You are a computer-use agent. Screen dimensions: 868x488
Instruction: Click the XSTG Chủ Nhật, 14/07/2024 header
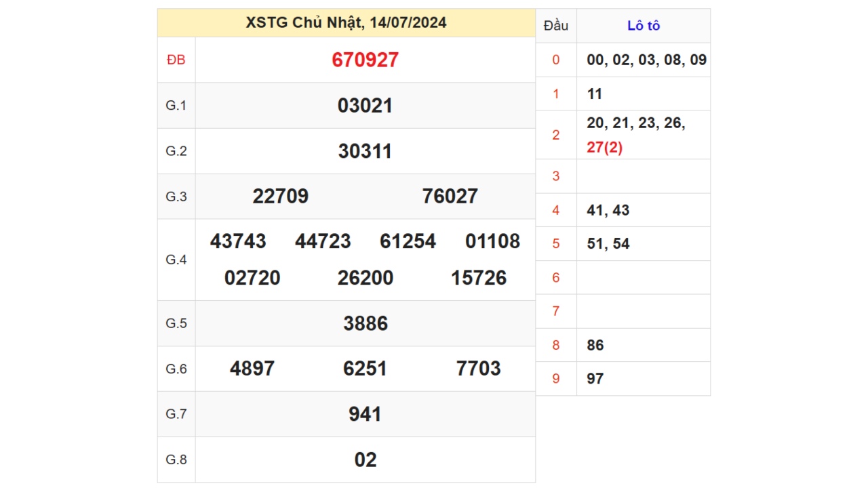point(346,23)
